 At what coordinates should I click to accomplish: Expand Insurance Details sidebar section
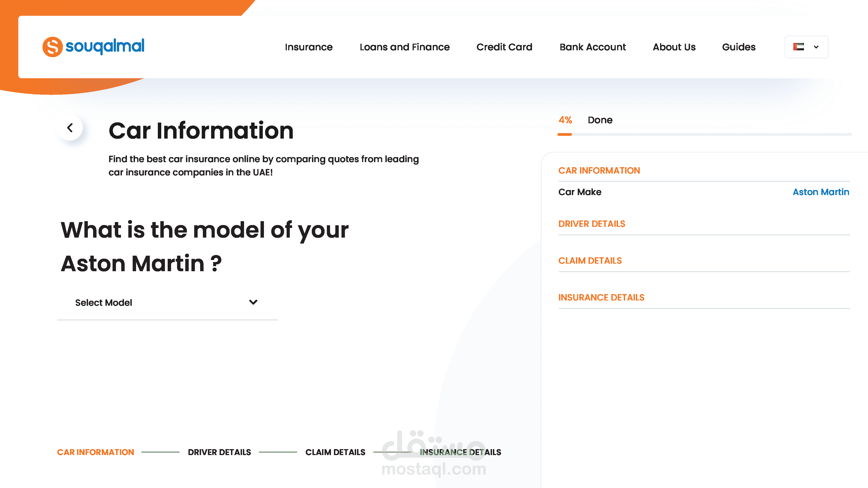(601, 297)
